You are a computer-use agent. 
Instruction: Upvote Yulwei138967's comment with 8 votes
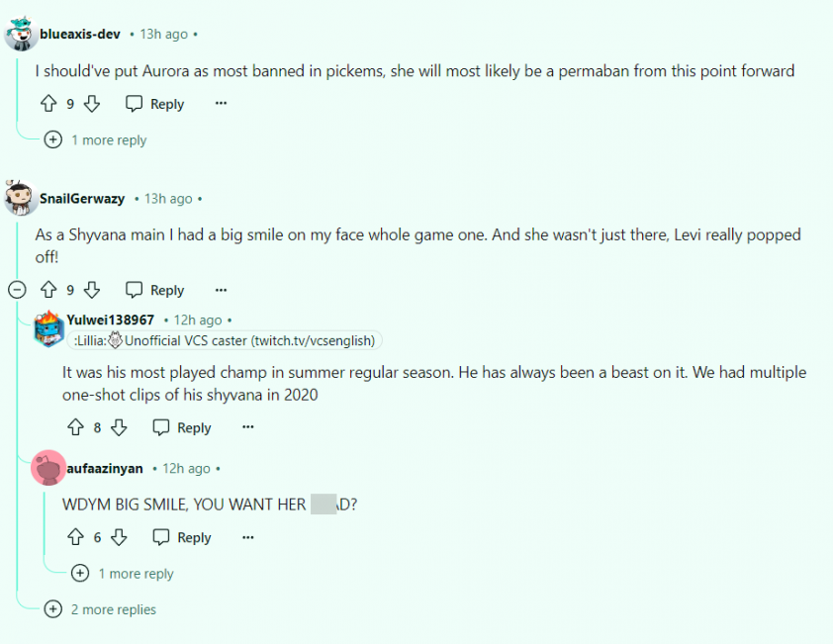tap(75, 427)
